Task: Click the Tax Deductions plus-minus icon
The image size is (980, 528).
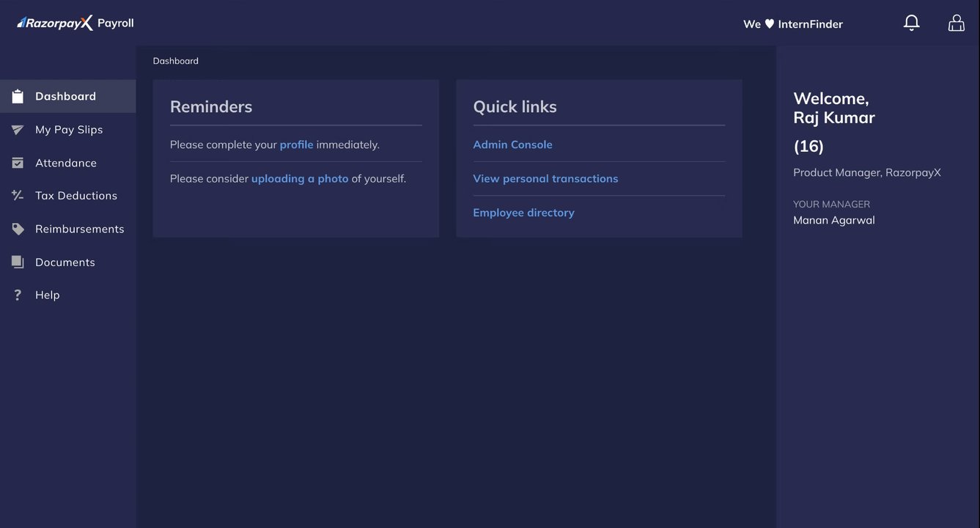Action: [x=18, y=195]
